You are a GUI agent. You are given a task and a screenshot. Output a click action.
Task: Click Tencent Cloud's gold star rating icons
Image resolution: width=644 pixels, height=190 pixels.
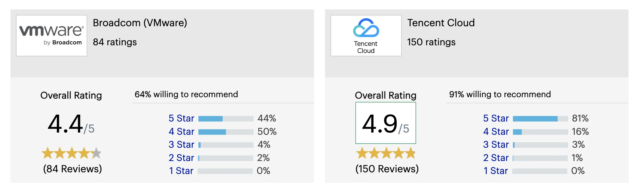(x=386, y=153)
